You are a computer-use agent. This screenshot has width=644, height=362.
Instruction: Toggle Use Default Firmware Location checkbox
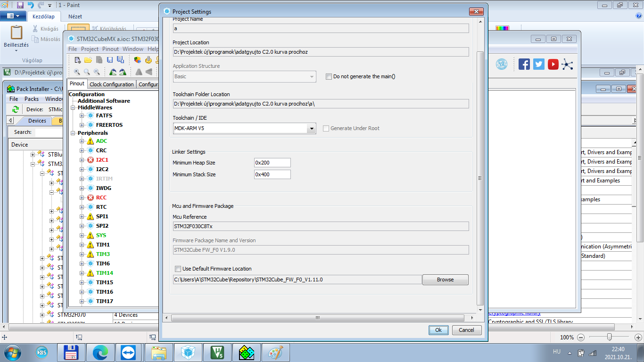[178, 269]
